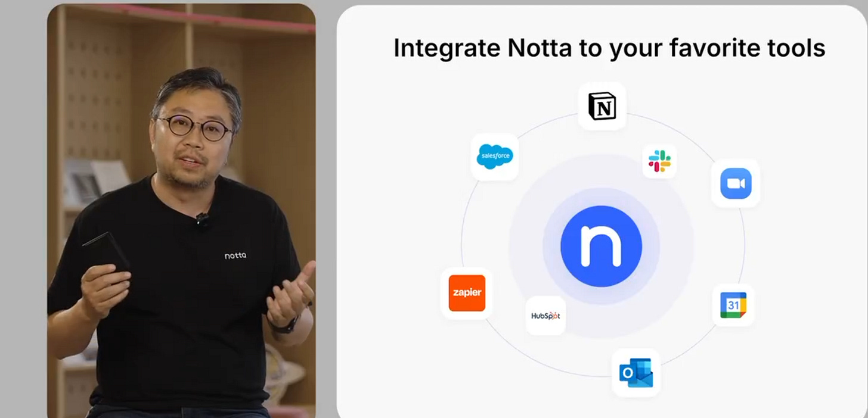Open the Google Calendar icon
Viewport: 868px width, 418px height.
point(733,305)
